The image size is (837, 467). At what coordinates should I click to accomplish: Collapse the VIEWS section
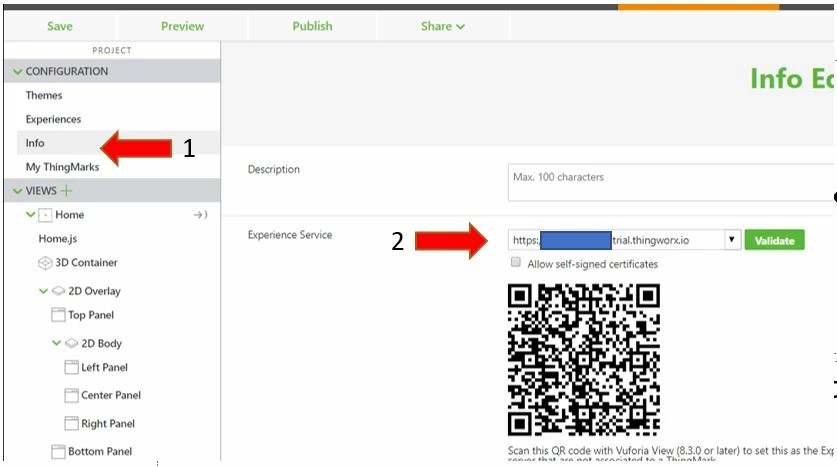pyautogui.click(x=18, y=191)
